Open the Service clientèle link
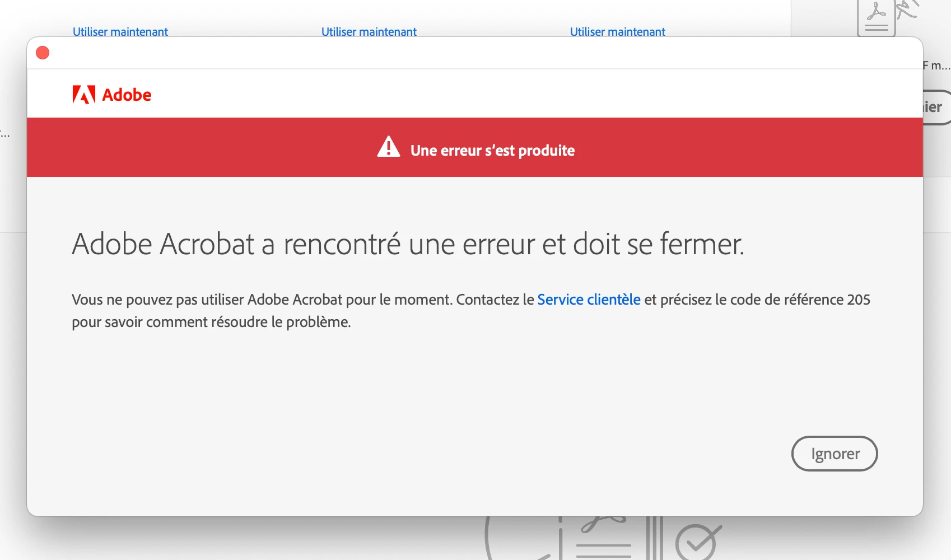Viewport: 951px width, 560px height. click(589, 300)
